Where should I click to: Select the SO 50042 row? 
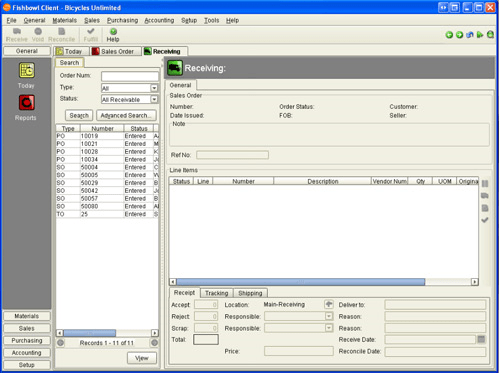(107, 191)
